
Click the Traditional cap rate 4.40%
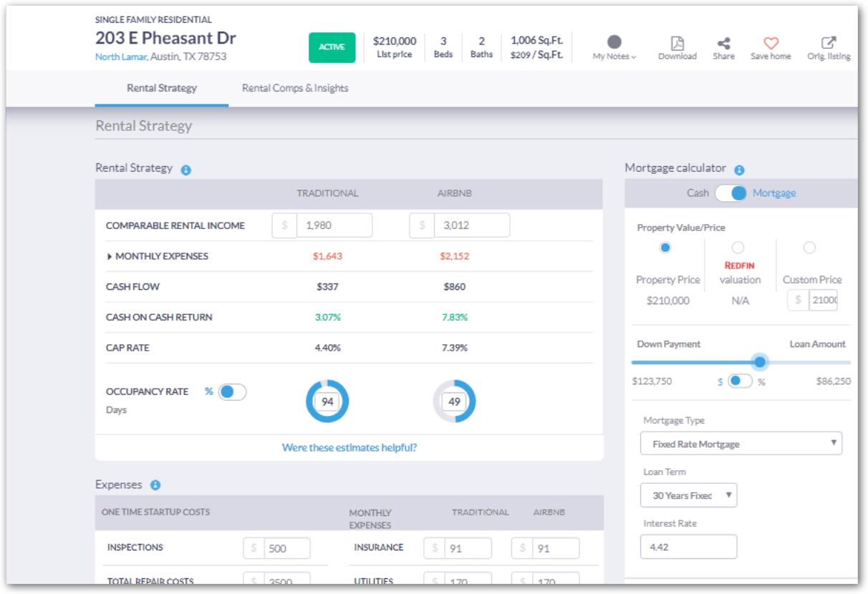[327, 348]
